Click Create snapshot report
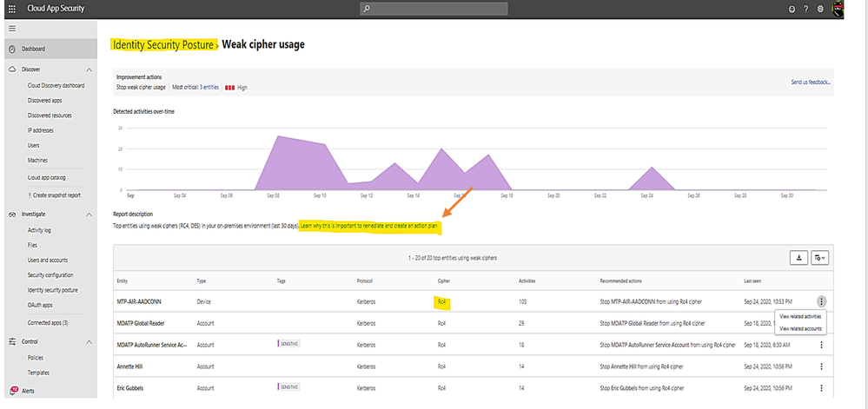The width and height of the screenshot is (868, 409). tap(54, 195)
